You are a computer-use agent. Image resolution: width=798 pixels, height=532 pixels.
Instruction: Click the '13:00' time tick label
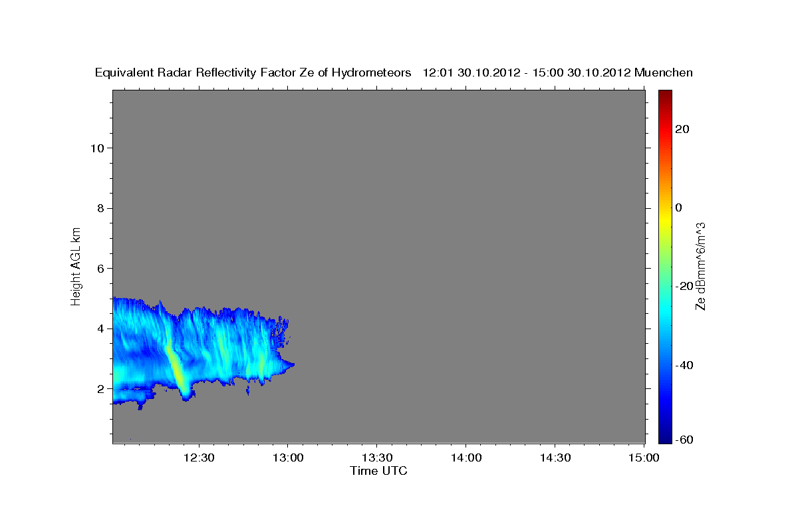click(x=287, y=458)
